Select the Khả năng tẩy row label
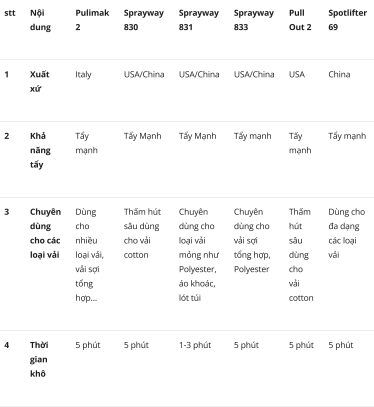Viewport: 374px width, 407px height. (40, 150)
